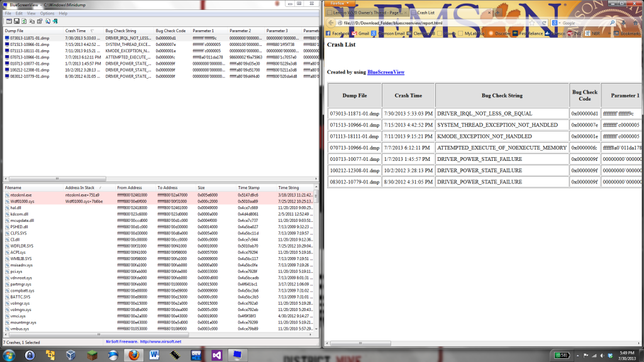The height and width of the screenshot is (362, 644).
Task: Click the Advanced Options toolbar icon in BlueScreenView
Action: click(x=9, y=21)
